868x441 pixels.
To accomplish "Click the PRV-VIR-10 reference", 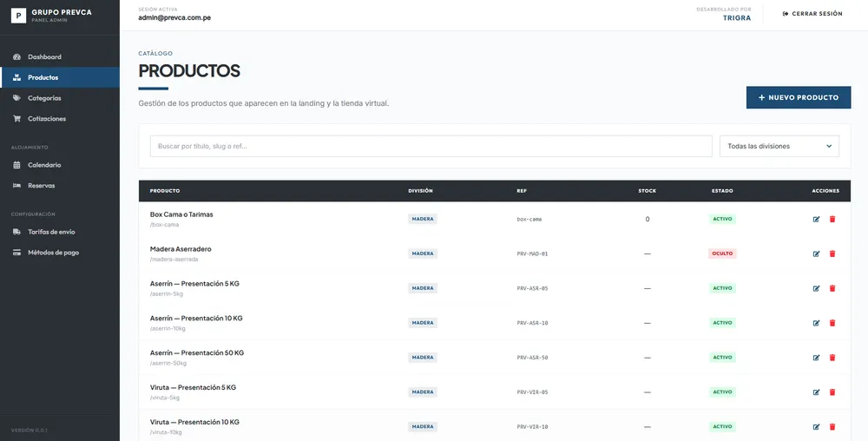I will point(533,426).
